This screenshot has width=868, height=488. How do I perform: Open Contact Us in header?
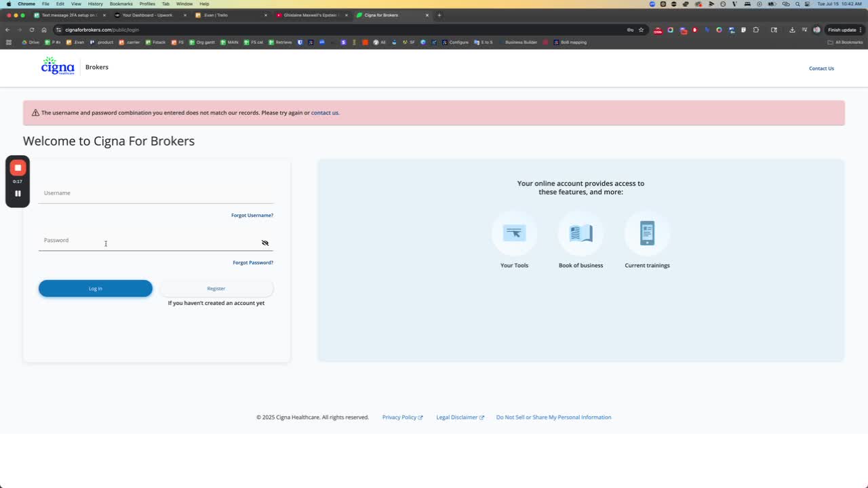[x=821, y=68]
